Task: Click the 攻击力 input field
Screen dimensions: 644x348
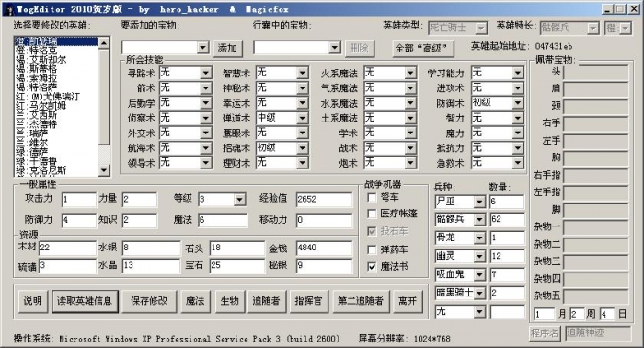Action: (x=79, y=200)
